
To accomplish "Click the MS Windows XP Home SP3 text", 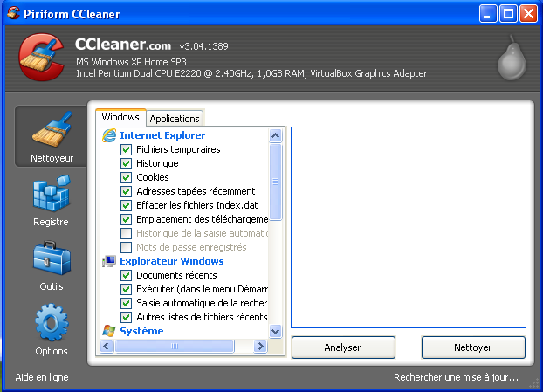I will pyautogui.click(x=131, y=62).
